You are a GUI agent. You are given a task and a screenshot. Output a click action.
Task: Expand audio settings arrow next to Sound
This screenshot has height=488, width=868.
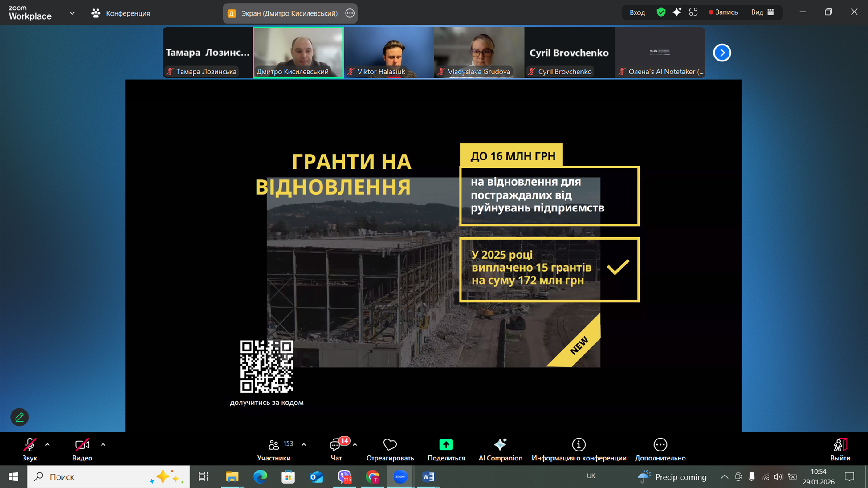pyautogui.click(x=48, y=445)
